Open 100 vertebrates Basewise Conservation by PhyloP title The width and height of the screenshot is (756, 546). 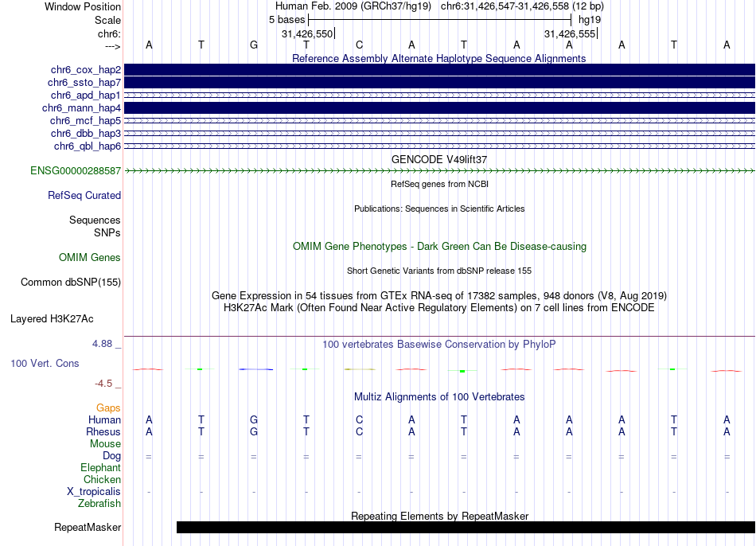coord(439,345)
